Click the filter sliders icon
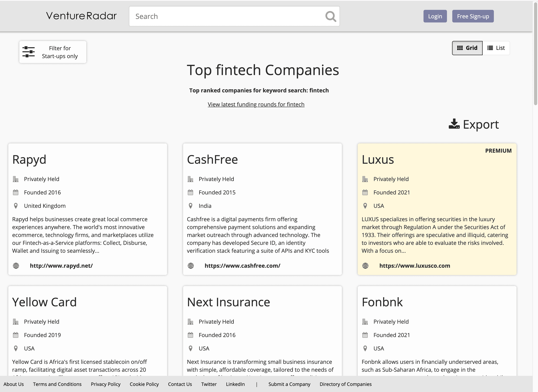 (x=29, y=52)
